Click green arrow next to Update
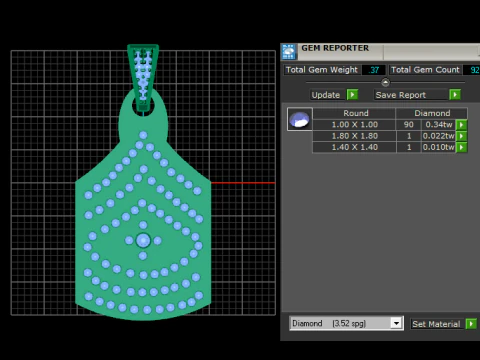The width and height of the screenshot is (480, 360). click(352, 95)
